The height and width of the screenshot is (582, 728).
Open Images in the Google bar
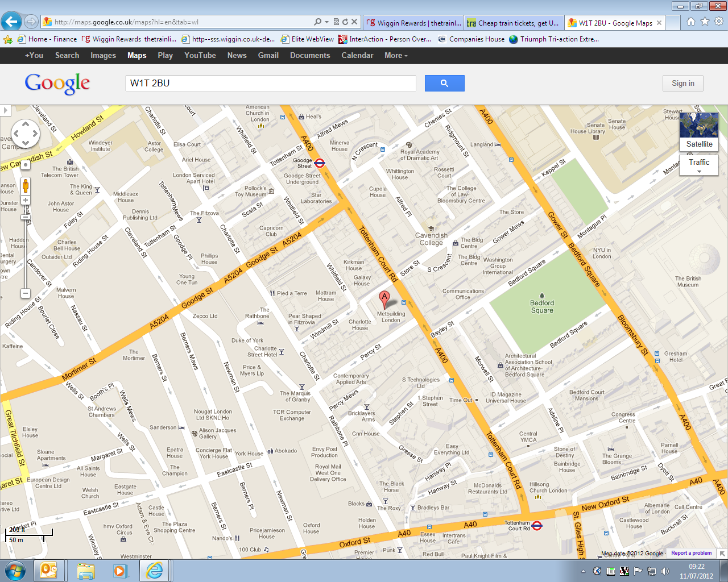coord(103,55)
